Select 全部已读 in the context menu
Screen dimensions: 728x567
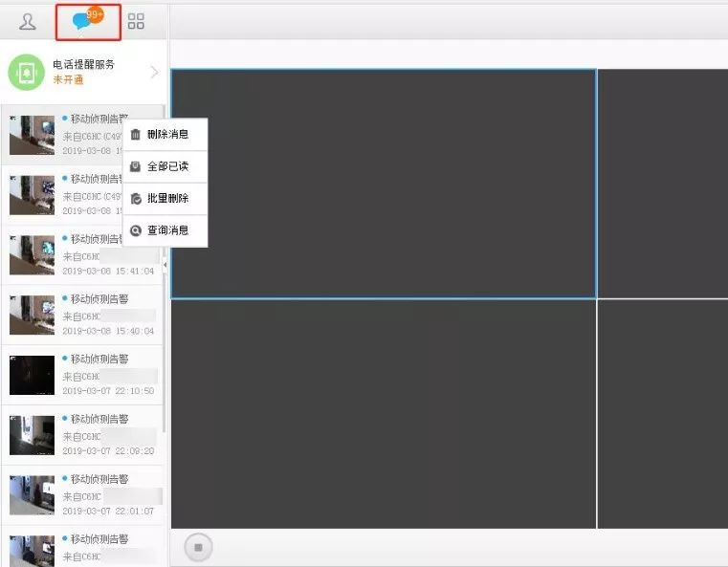point(165,166)
